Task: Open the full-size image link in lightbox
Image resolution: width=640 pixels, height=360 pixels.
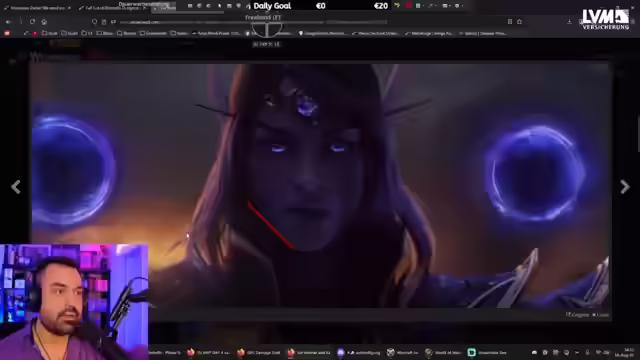Action: 577,315
